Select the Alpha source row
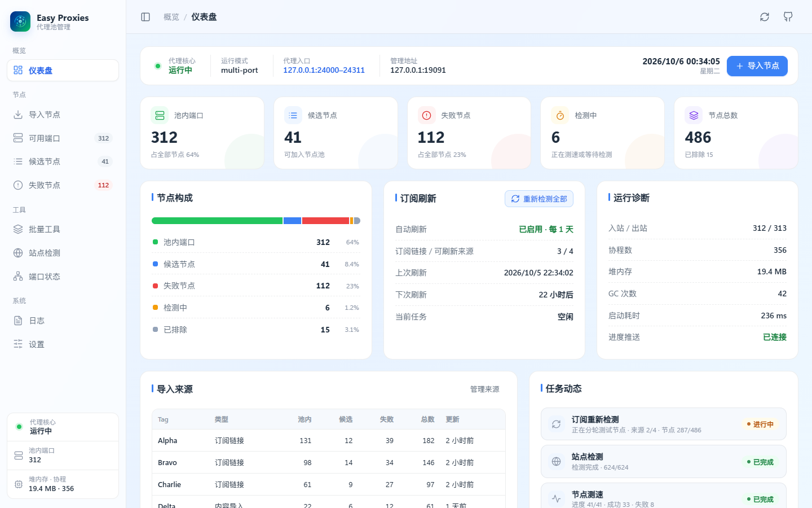 329,440
